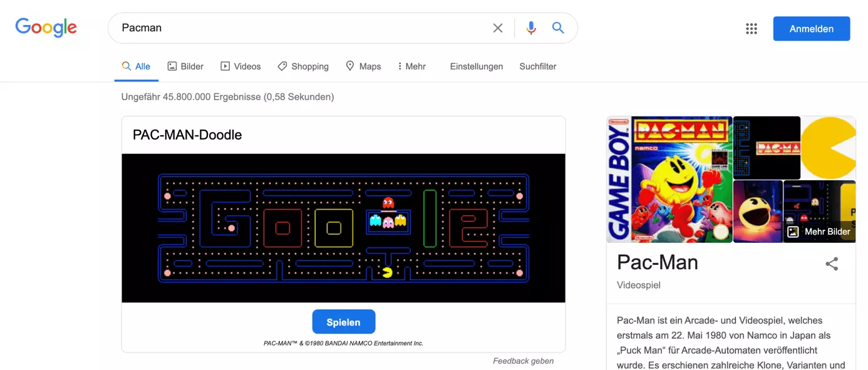Open the PAC-MAN arcade logo thumbnail
868x370 pixels.
click(767, 148)
